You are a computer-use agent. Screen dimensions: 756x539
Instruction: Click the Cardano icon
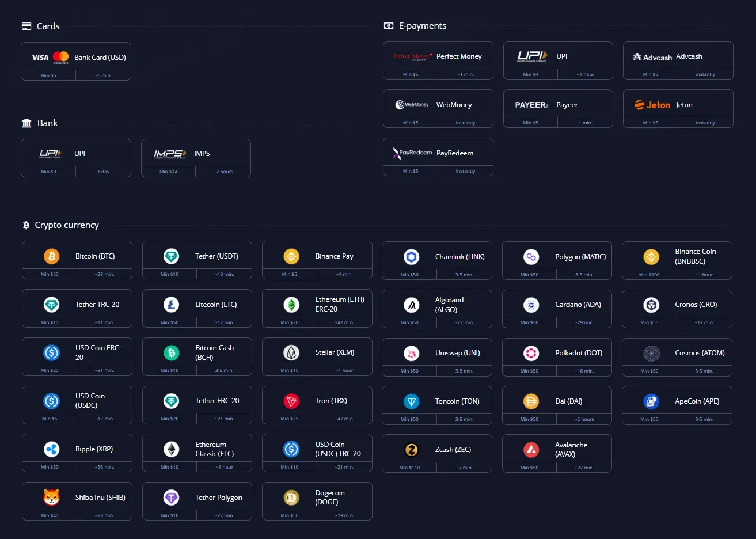pyautogui.click(x=531, y=305)
